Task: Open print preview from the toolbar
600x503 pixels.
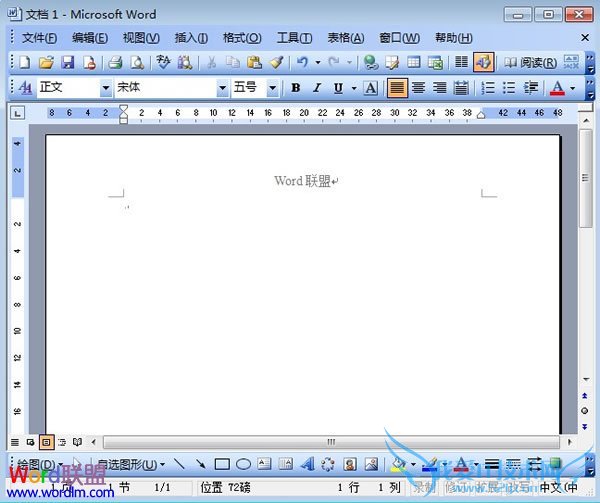Action: pyautogui.click(x=137, y=62)
